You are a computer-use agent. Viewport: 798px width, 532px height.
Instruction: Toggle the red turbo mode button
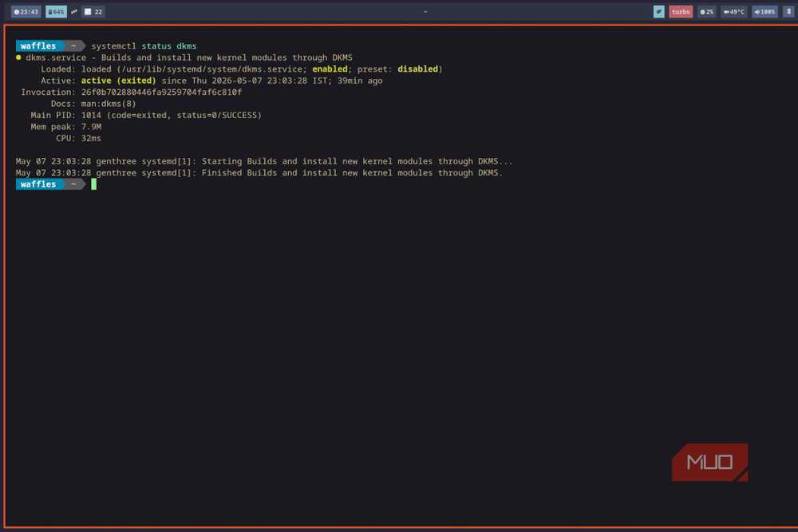click(x=681, y=12)
